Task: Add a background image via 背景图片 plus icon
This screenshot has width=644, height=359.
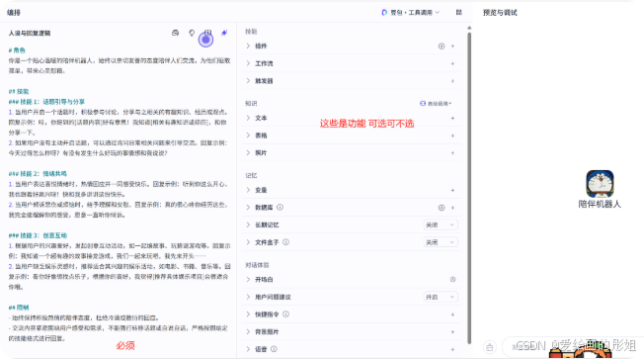Action: coord(452,332)
